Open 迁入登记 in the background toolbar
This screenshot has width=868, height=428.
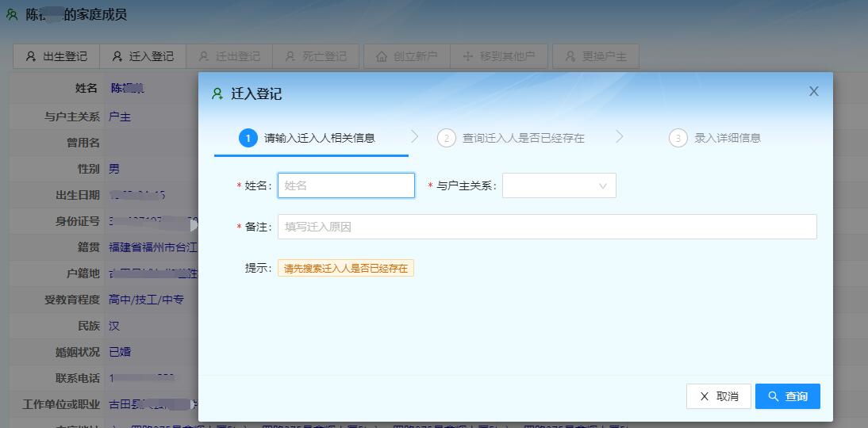tap(143, 56)
